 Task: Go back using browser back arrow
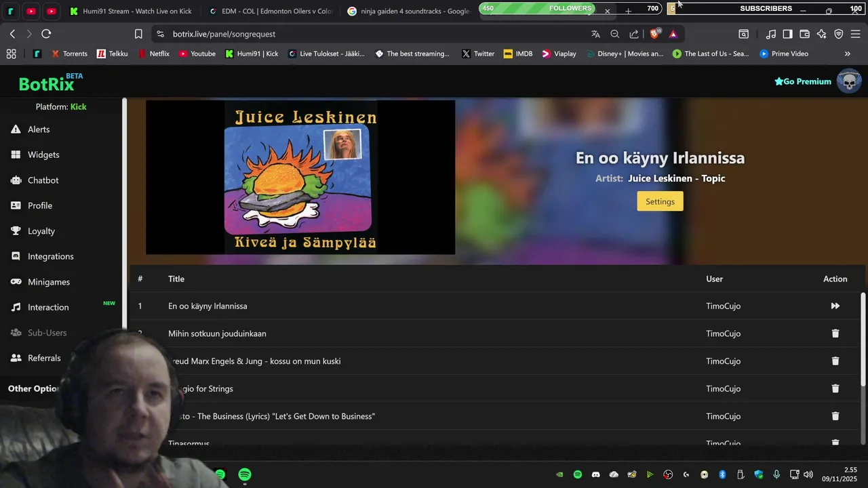pos(13,34)
